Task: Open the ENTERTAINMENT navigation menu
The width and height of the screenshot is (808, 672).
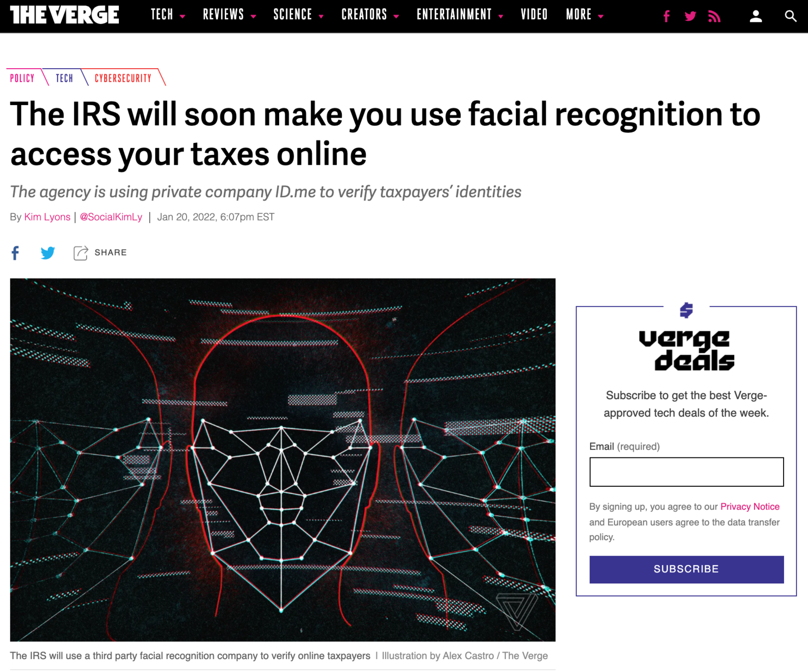Action: coord(454,15)
